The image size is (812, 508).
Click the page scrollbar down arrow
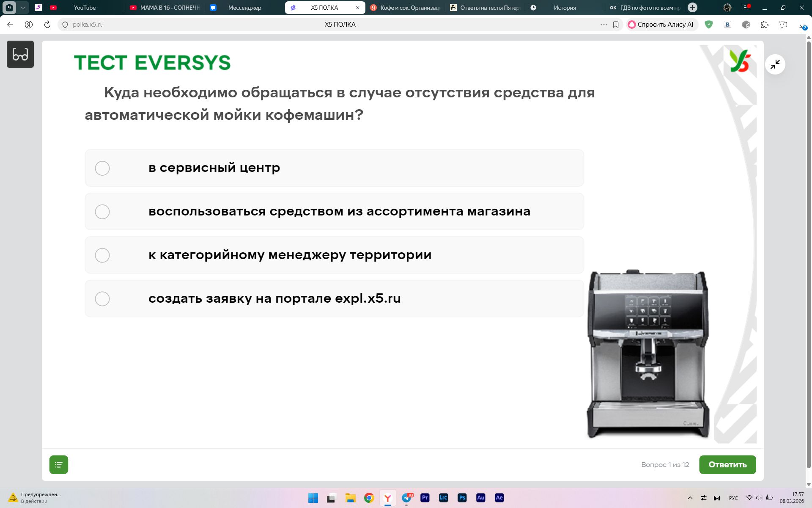pos(809,484)
